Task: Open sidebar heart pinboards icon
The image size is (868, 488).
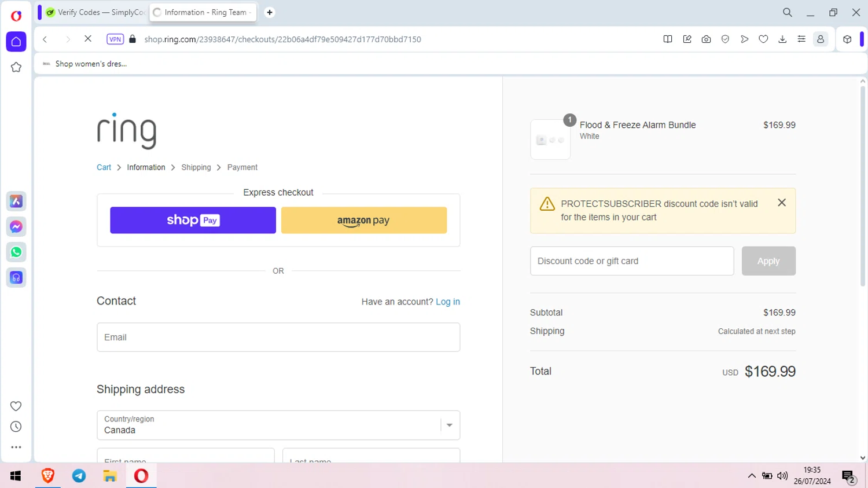Action: (16, 406)
